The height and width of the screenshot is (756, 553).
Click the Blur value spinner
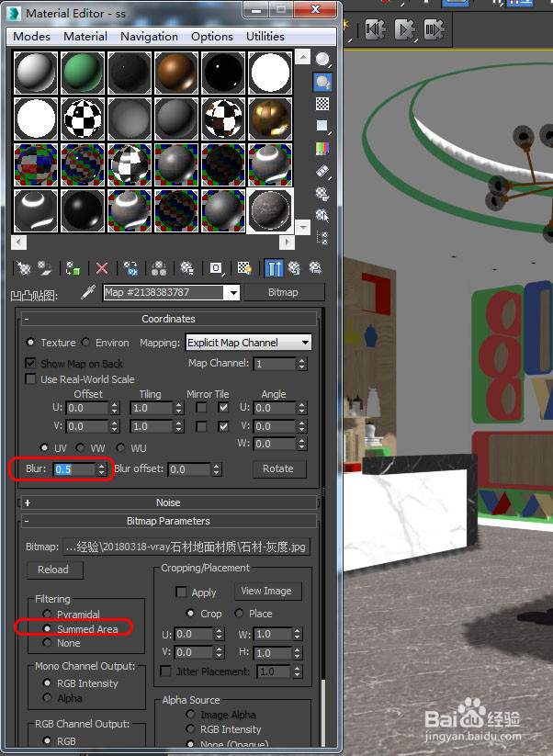(101, 469)
